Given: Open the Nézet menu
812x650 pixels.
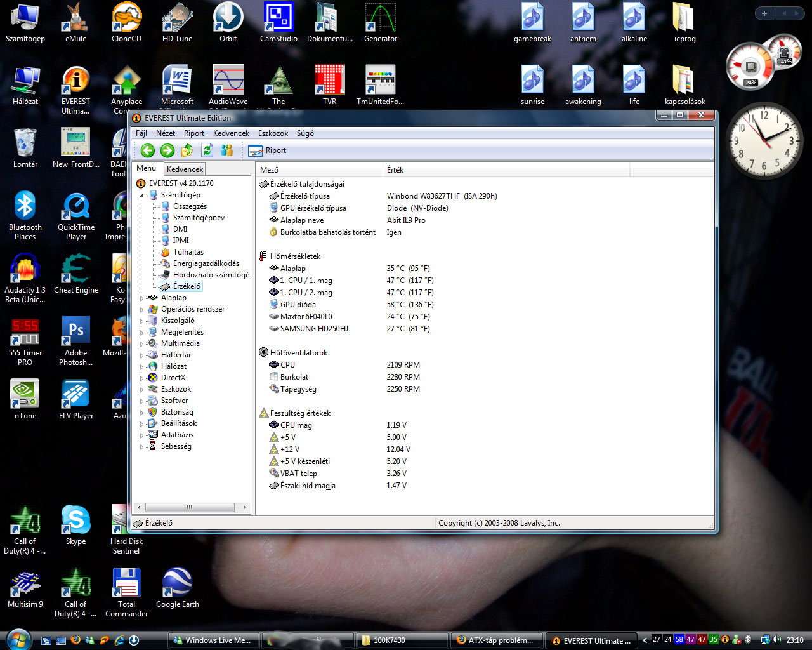Looking at the screenshot, I should 166,133.
